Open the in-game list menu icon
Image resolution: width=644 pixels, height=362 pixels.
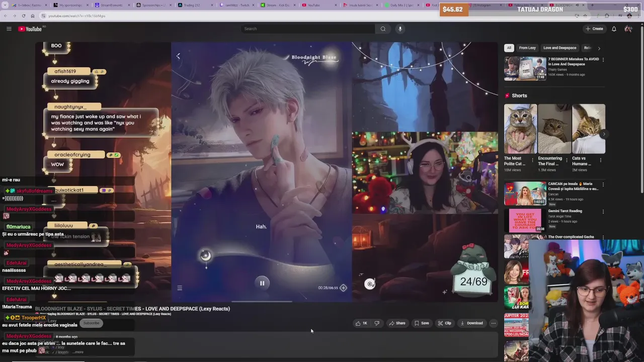[180, 288]
